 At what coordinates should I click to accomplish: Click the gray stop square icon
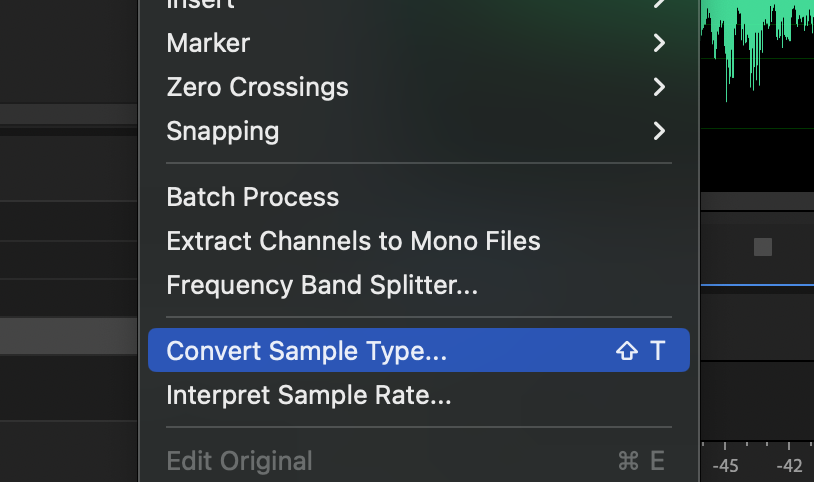763,247
